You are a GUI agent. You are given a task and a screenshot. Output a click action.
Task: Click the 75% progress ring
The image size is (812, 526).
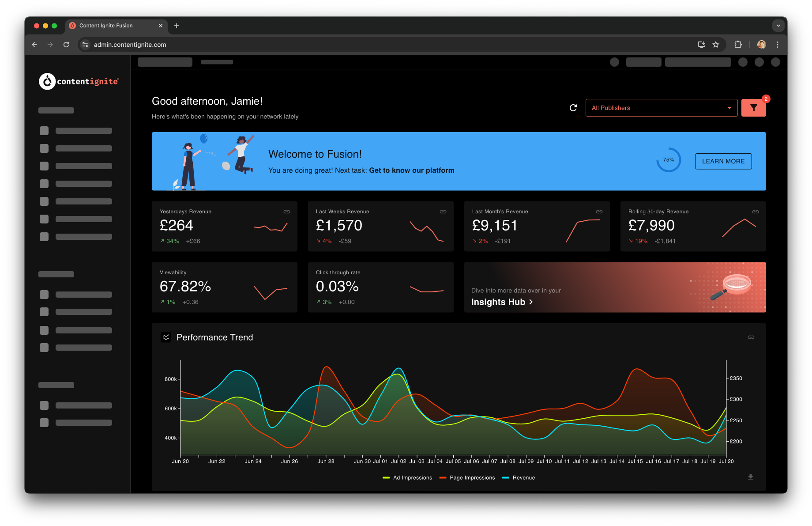click(669, 160)
